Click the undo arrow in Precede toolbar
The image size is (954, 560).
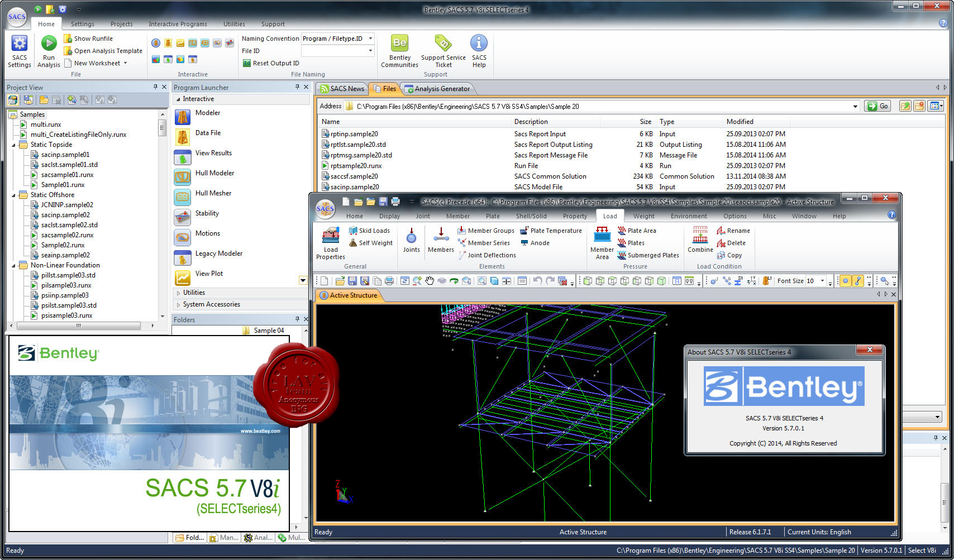point(537,281)
